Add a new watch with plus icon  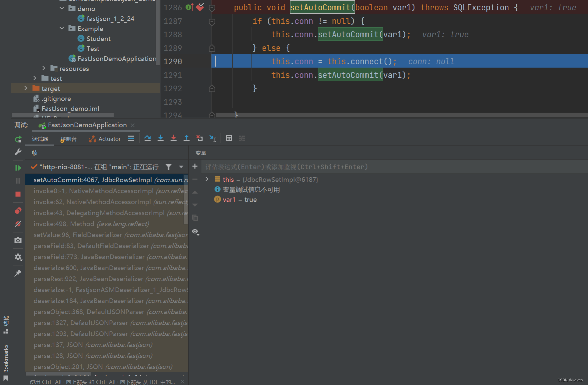point(195,166)
